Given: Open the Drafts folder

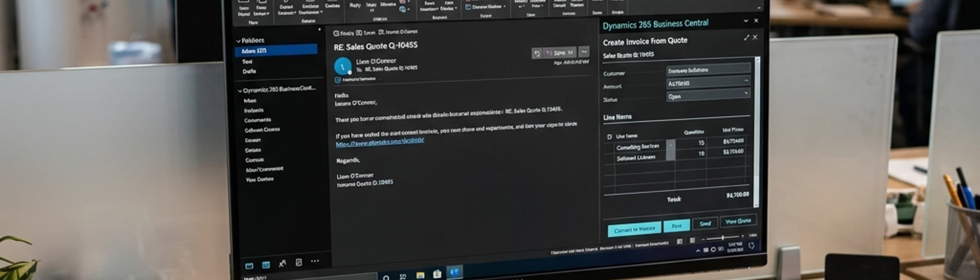Looking at the screenshot, I should point(249,71).
